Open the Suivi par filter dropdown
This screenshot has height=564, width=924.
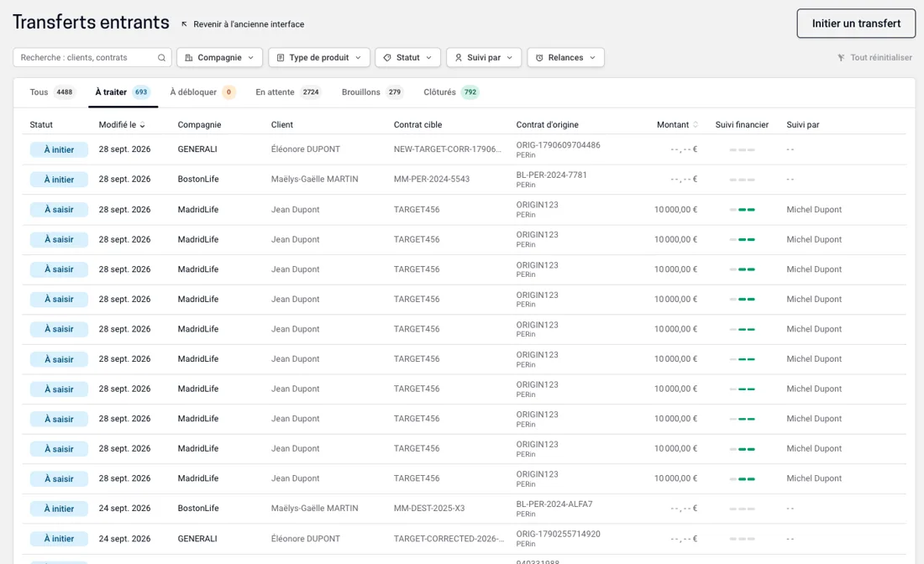484,58
